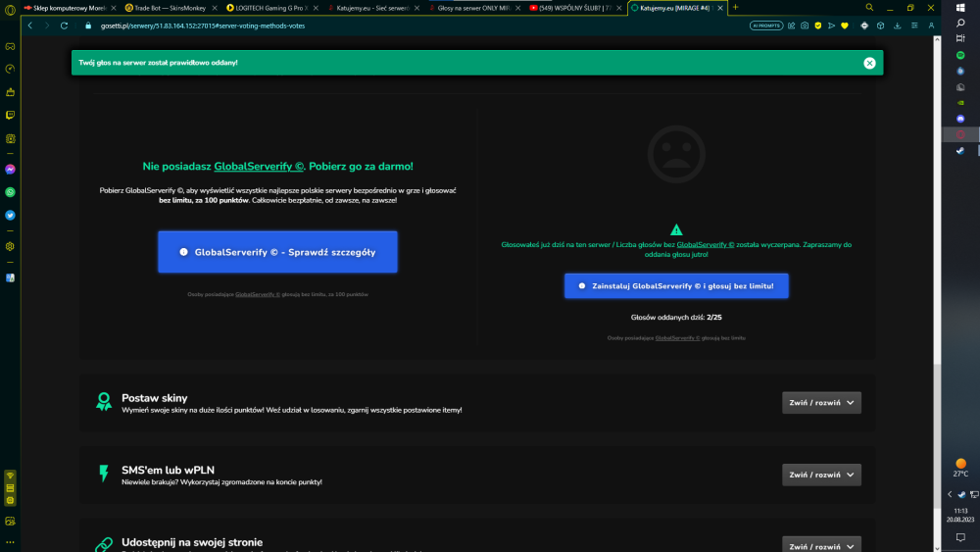Open the ChatGPT-style knot icon in sidebar
This screenshot has width=980, height=552.
(10, 246)
